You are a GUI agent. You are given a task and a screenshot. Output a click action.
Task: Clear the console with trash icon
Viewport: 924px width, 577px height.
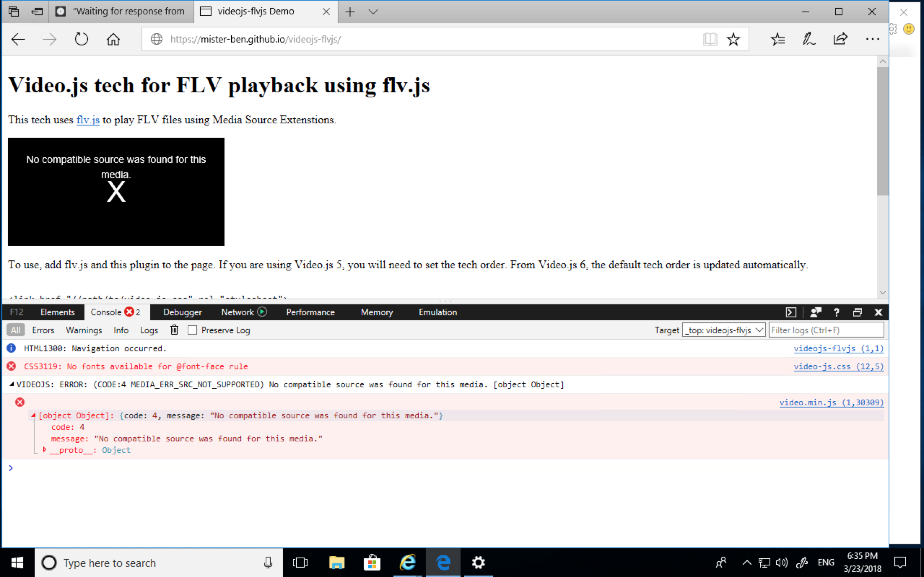click(x=174, y=330)
